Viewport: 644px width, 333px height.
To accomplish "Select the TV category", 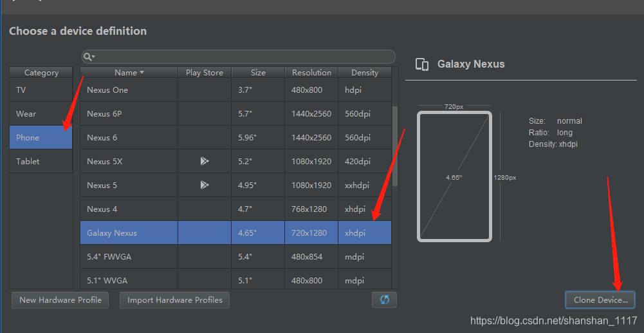I will coord(41,90).
